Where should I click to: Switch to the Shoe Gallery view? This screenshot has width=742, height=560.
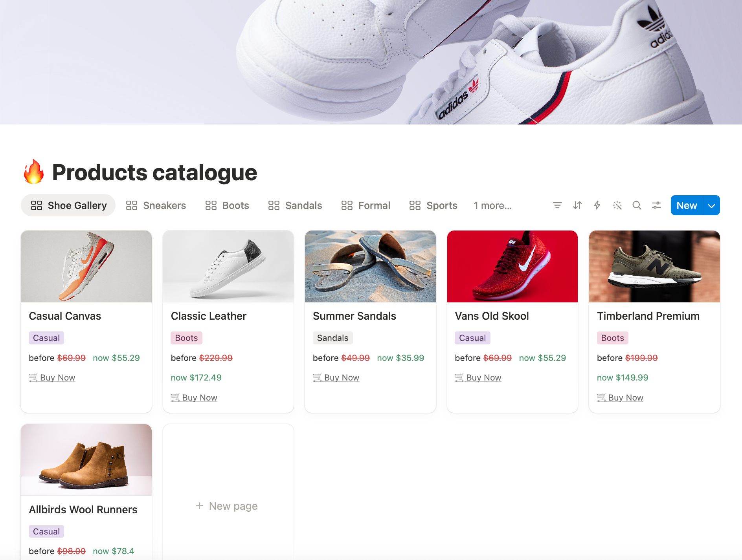click(x=68, y=205)
